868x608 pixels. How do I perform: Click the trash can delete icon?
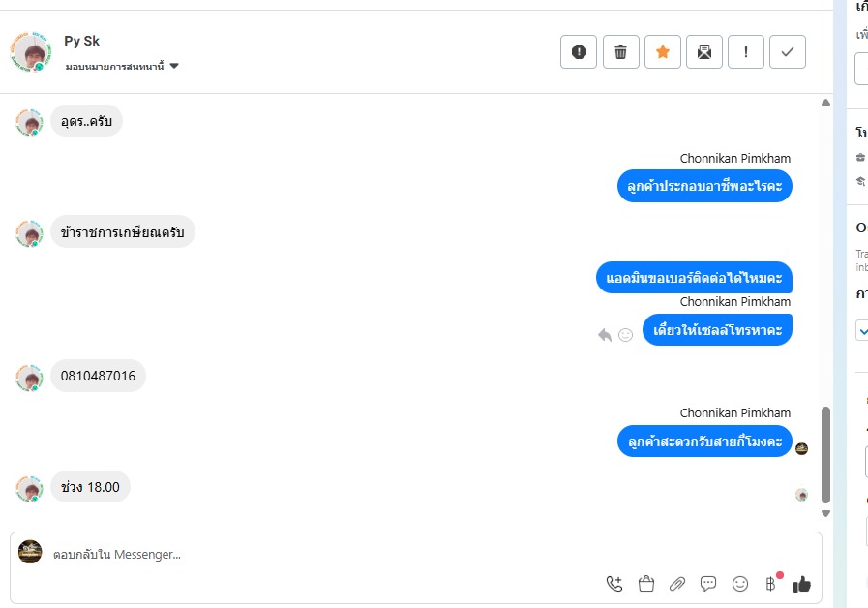621,52
